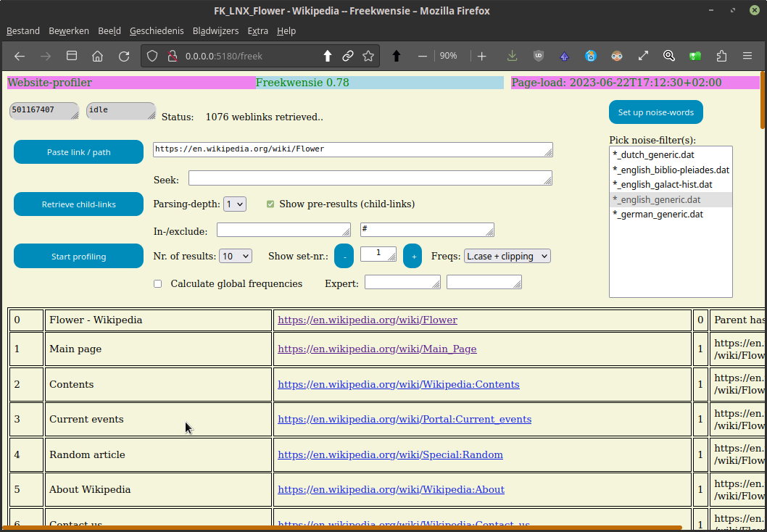Open the Portal:Current_events link
Image resolution: width=767 pixels, height=532 pixels.
pos(405,420)
